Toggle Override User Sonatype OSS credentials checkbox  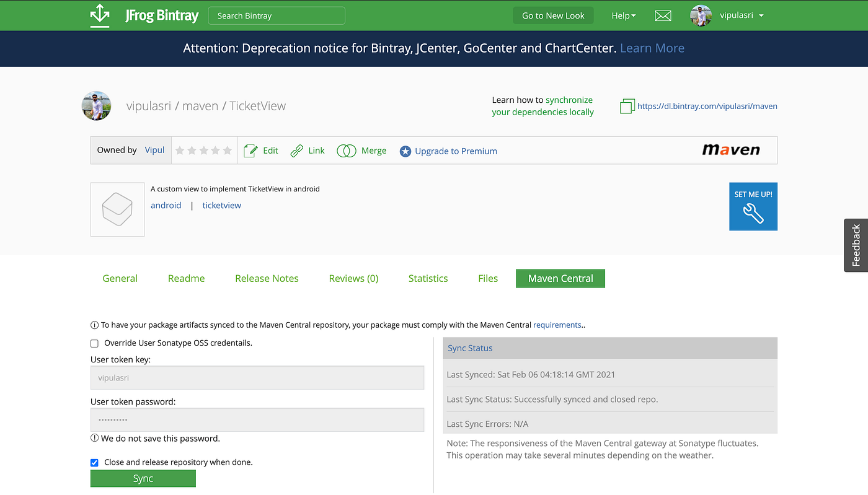[x=94, y=343]
